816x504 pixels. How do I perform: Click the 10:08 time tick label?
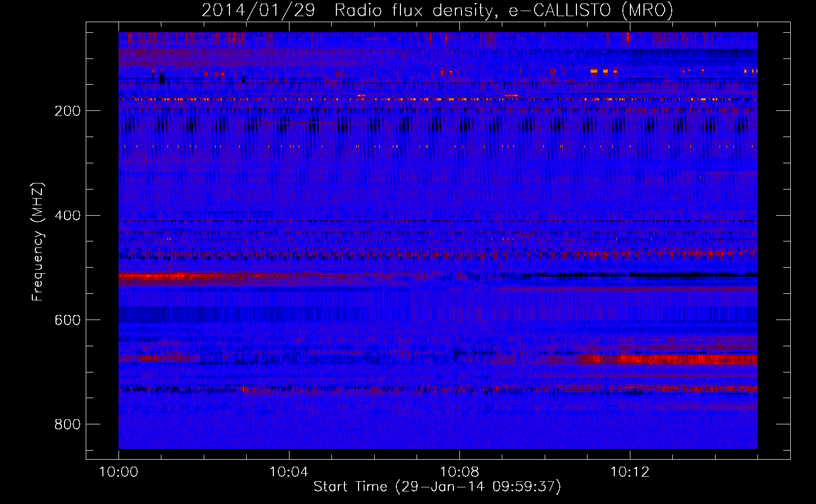[459, 472]
